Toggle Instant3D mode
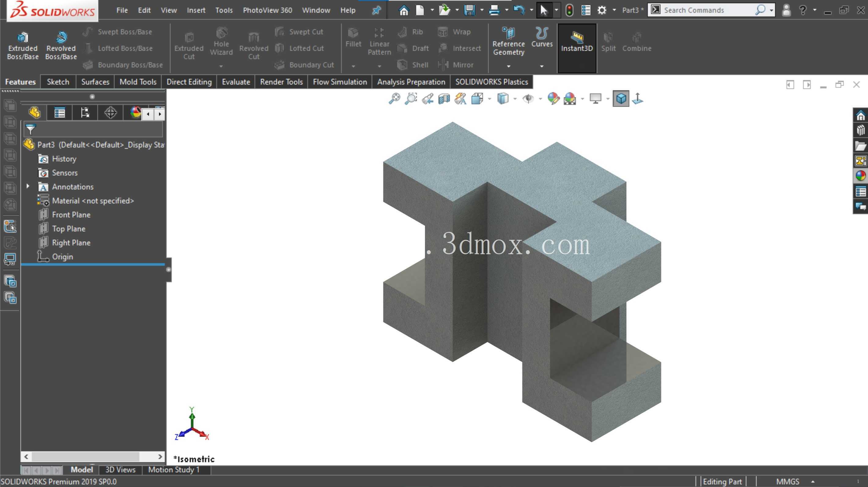The image size is (868, 487). pyautogui.click(x=577, y=48)
